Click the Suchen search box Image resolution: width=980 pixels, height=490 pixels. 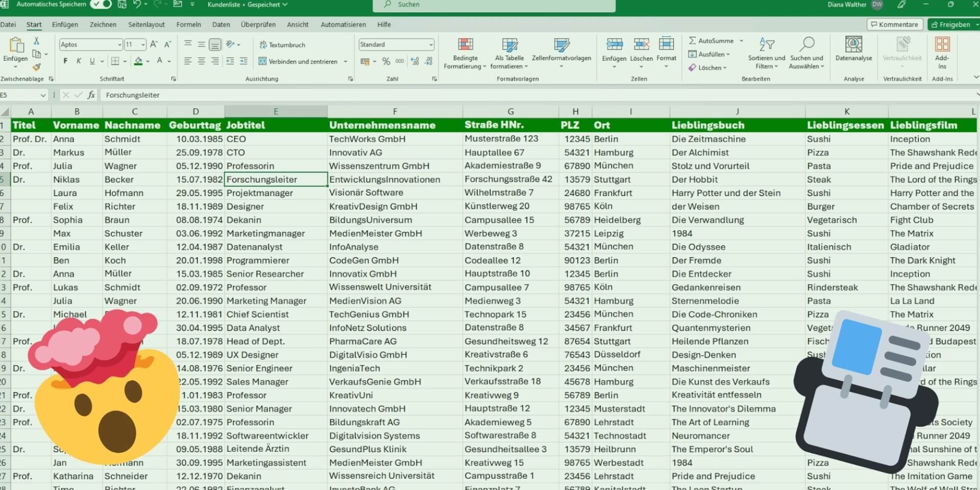494,5
